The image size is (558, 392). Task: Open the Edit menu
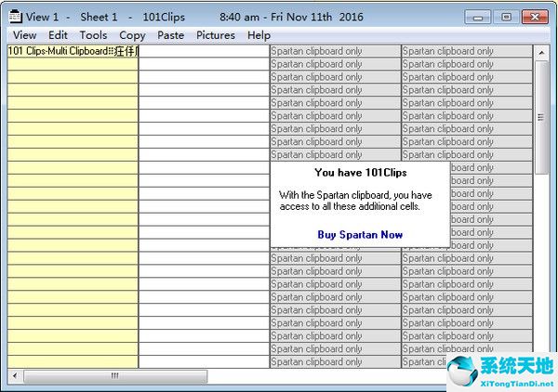(58, 35)
